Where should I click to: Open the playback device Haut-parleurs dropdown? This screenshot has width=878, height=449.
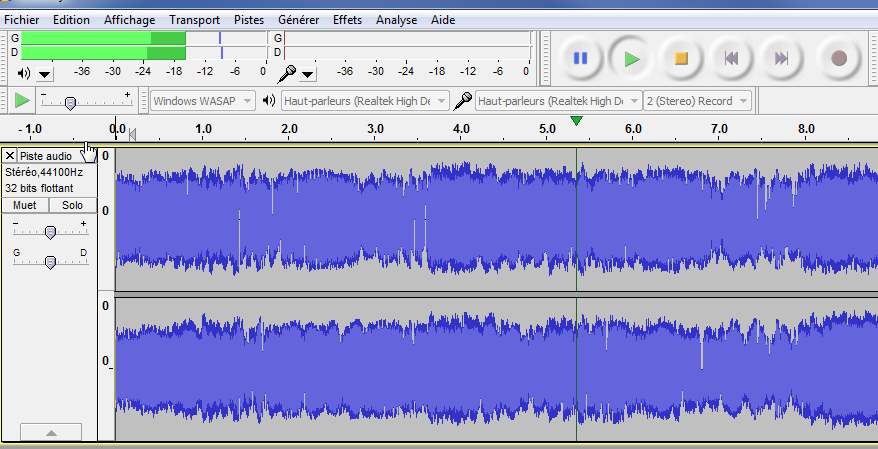tap(365, 101)
